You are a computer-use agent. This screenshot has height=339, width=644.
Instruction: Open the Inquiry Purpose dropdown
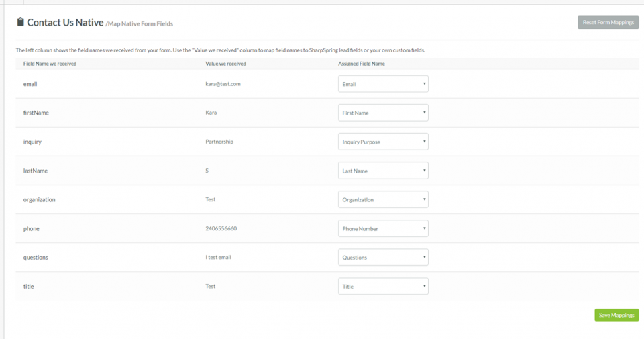pyautogui.click(x=383, y=142)
